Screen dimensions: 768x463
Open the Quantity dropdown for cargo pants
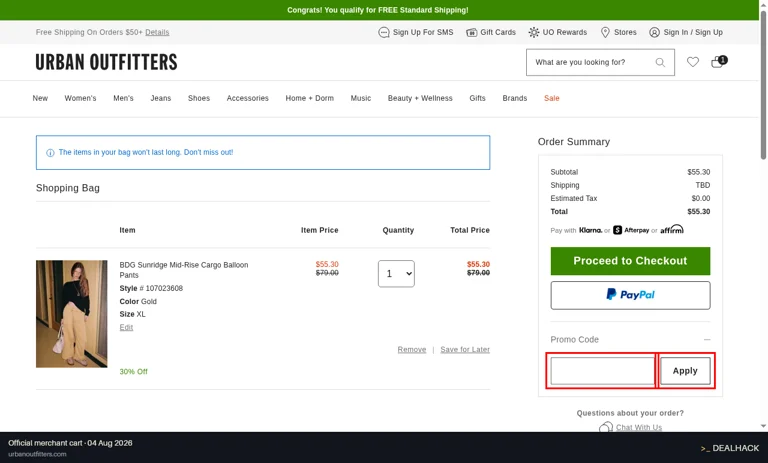click(x=396, y=273)
